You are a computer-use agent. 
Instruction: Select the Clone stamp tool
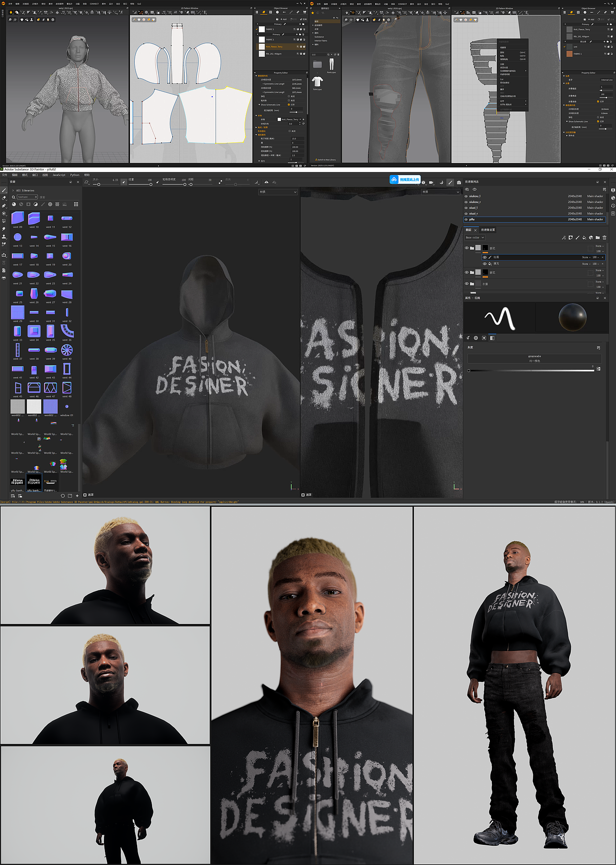4,237
